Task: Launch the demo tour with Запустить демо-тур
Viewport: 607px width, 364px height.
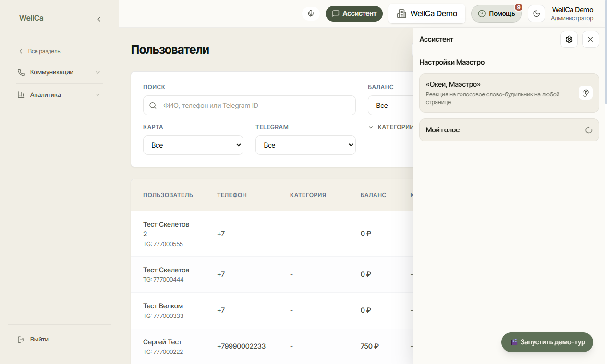Action: pyautogui.click(x=547, y=342)
